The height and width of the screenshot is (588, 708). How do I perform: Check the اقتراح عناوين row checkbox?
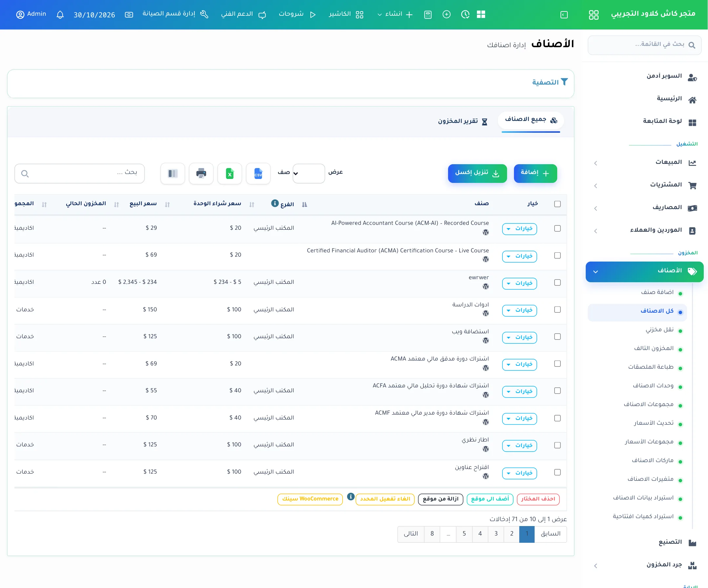(x=557, y=472)
